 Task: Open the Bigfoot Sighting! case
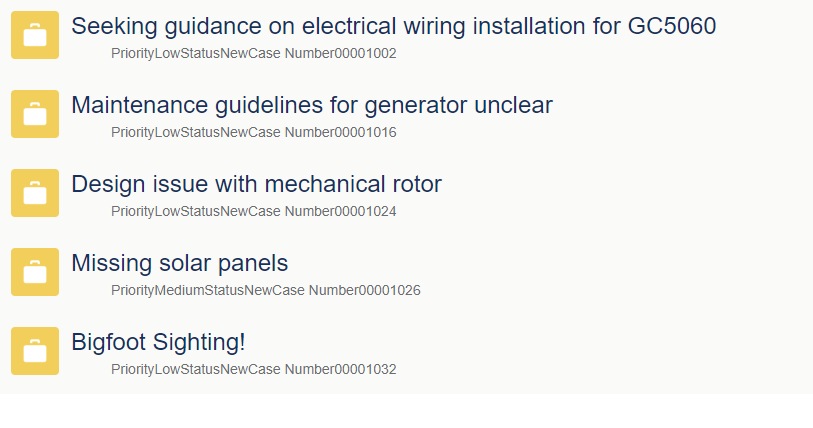pos(158,342)
